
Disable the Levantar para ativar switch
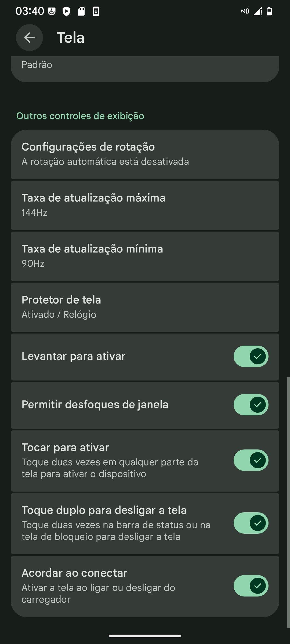click(x=251, y=356)
